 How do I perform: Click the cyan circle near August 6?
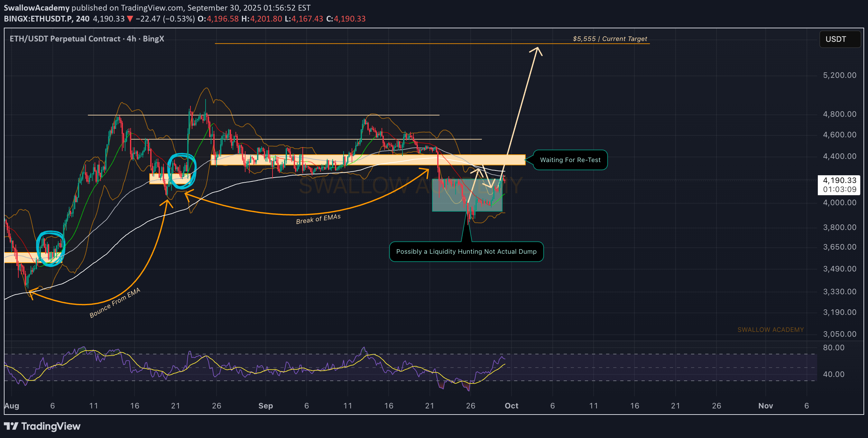51,249
